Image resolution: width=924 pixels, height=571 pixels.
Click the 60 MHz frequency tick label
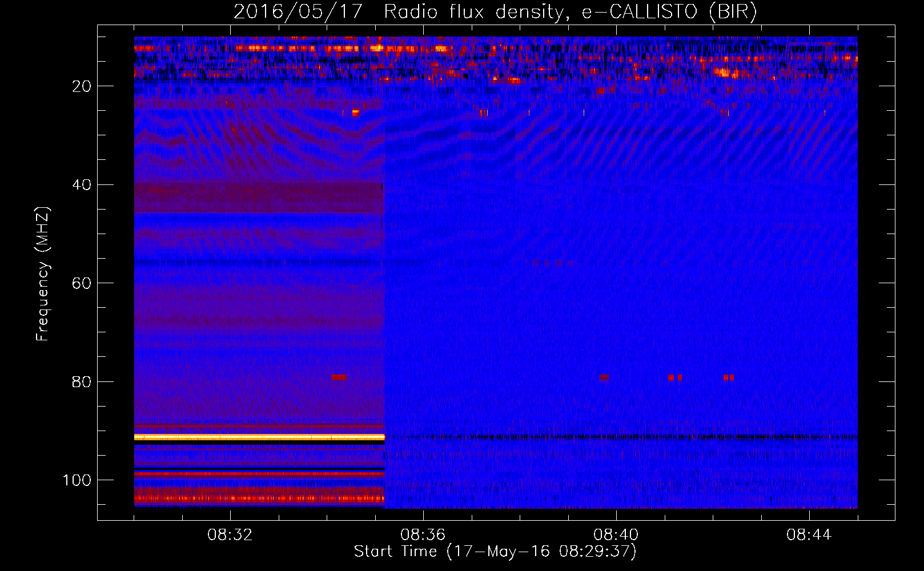coord(82,283)
